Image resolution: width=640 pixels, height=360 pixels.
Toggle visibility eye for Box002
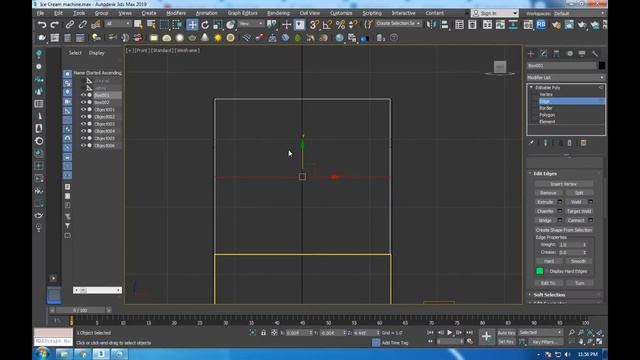(83, 102)
